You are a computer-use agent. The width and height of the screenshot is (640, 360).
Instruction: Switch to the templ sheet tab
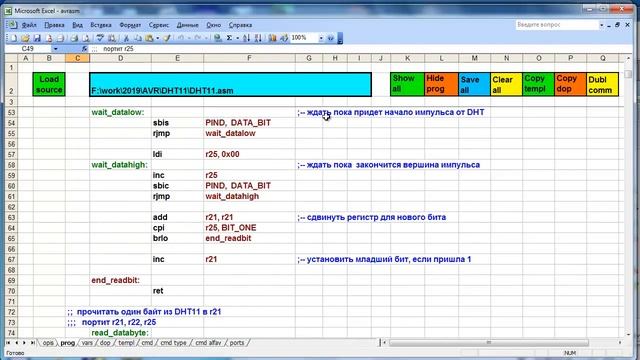pos(126,343)
